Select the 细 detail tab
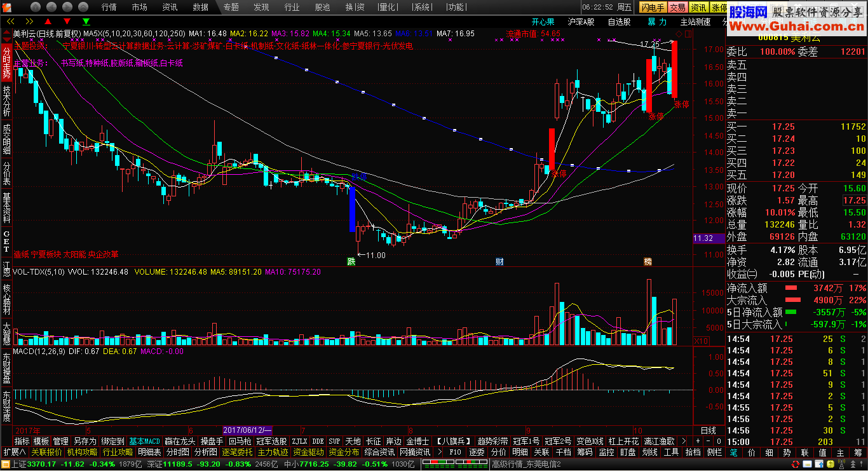The width and height of the screenshot is (868, 471). [x=770, y=453]
